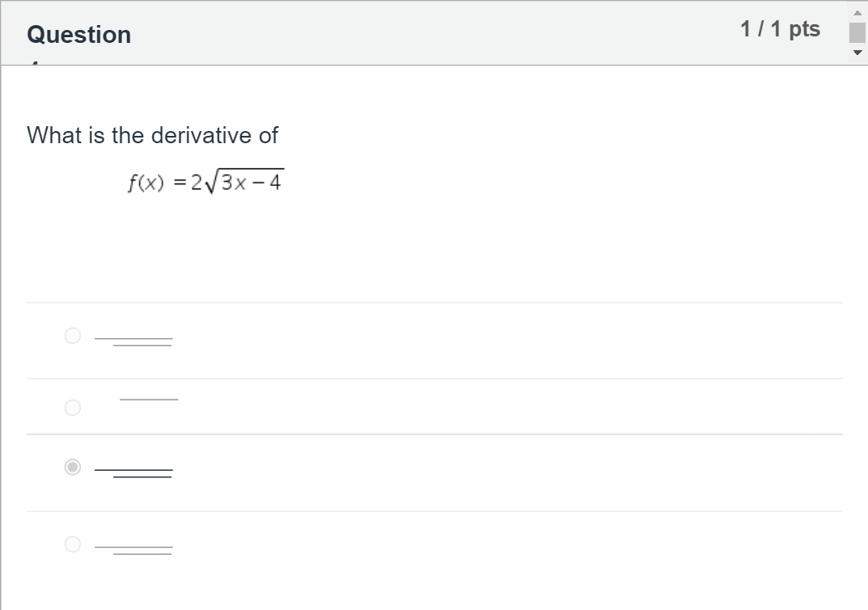Choose the second answer radio button
Viewport: 868px width, 610px height.
tap(73, 408)
